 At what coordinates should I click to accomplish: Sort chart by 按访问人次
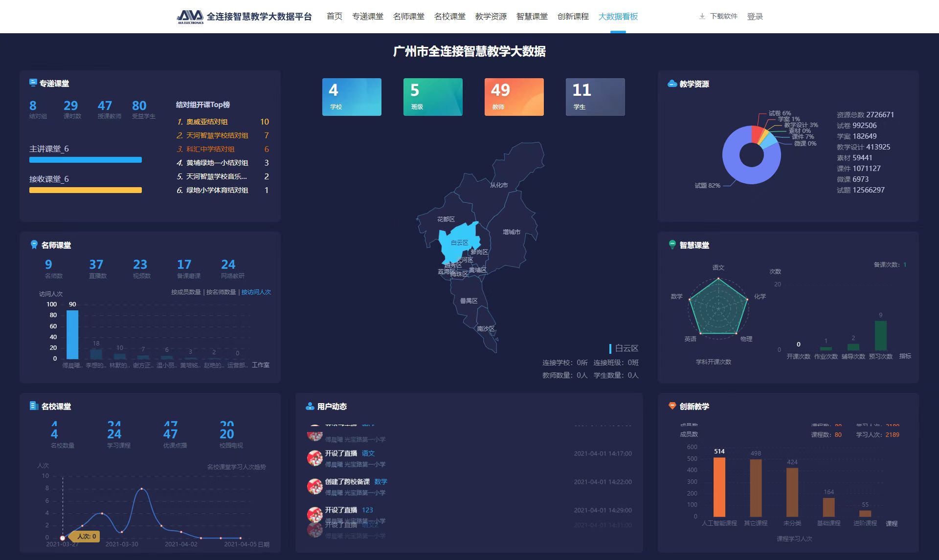(256, 292)
